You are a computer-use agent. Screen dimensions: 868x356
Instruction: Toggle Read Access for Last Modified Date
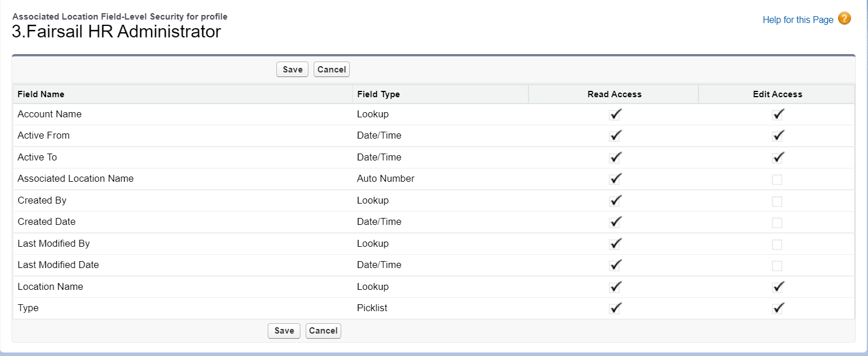coord(615,265)
